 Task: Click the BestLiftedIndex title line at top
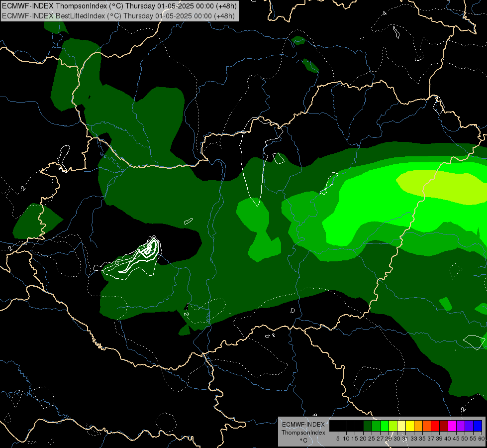point(118,16)
